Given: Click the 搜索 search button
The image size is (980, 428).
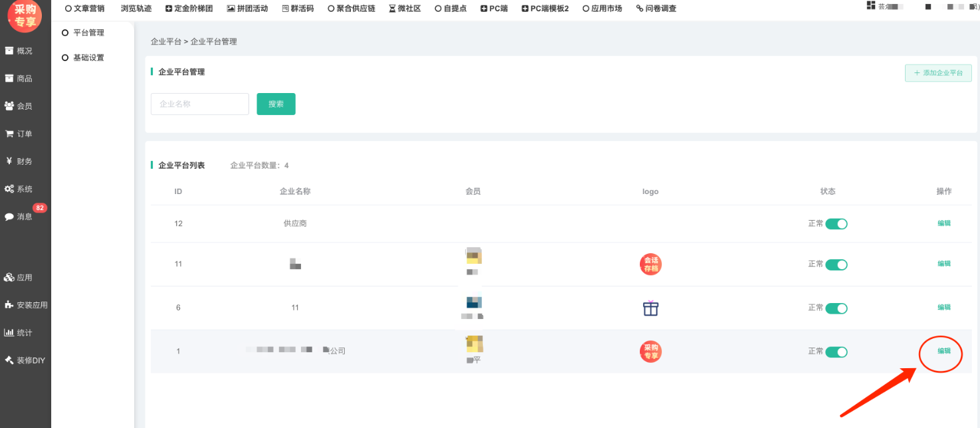Looking at the screenshot, I should click(x=276, y=104).
